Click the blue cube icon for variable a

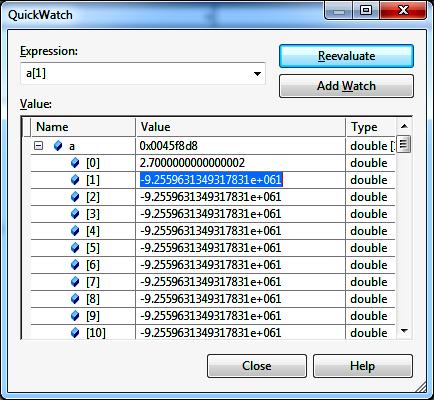[x=58, y=146]
